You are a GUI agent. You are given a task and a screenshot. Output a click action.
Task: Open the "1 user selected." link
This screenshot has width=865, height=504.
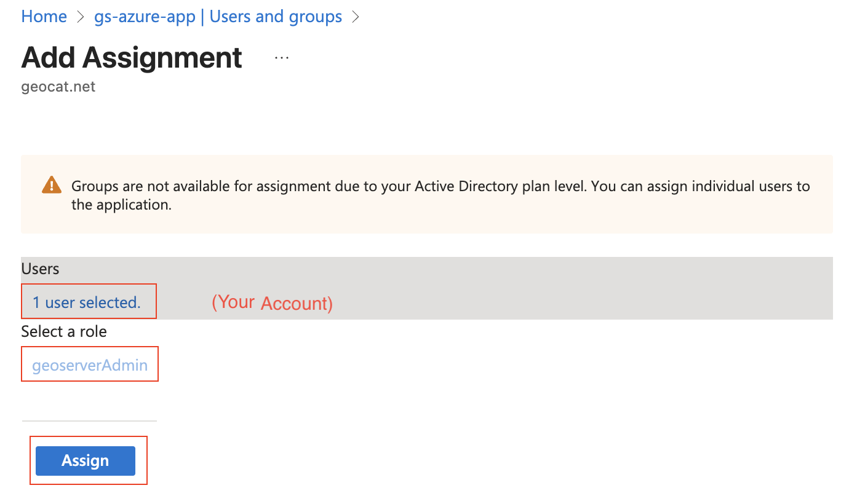point(87,302)
